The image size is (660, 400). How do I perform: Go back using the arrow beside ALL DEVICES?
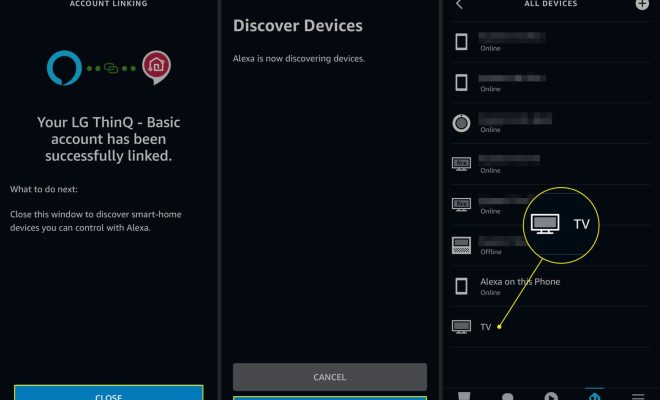(459, 5)
